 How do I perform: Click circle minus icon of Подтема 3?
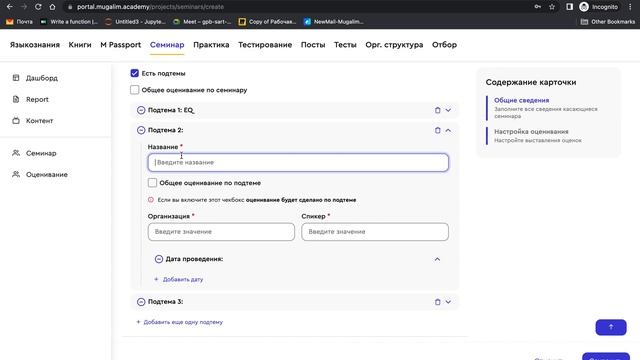coord(141,302)
